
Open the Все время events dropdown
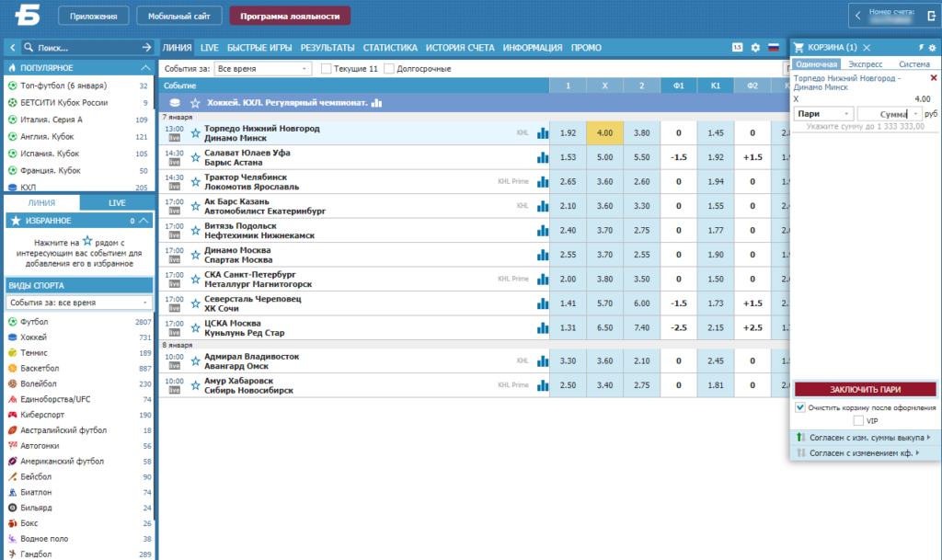click(x=262, y=68)
